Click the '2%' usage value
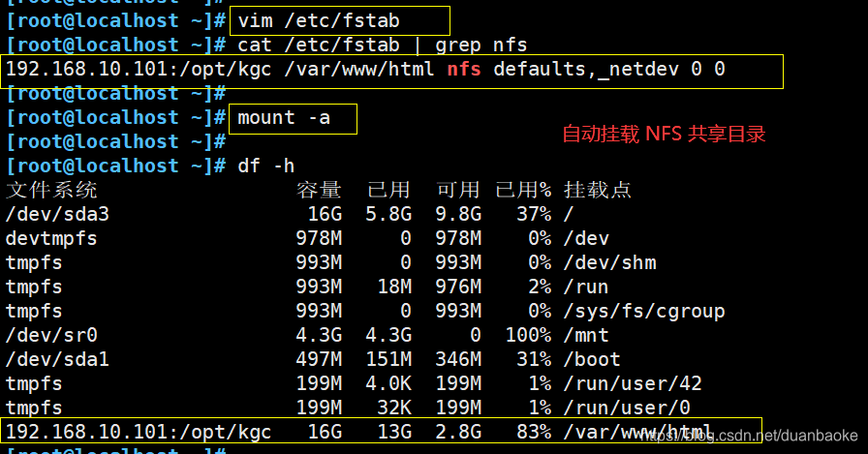Screen dimensions: 868x454 tap(540, 287)
